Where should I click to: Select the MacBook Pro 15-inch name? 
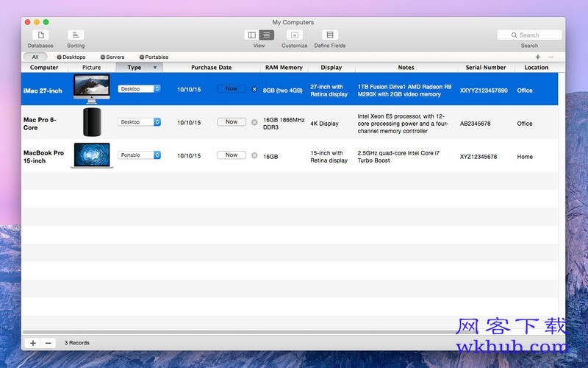43,157
